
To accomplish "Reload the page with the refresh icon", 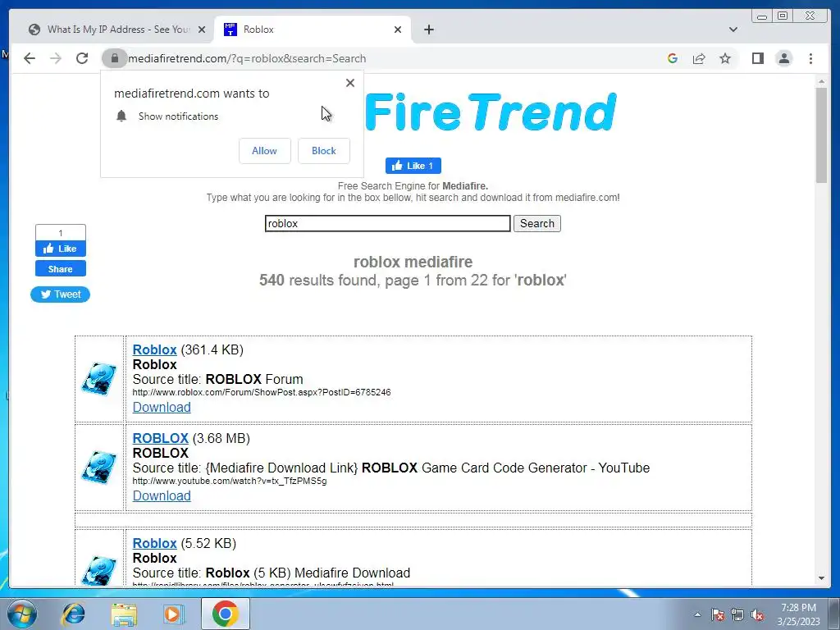I will [82, 58].
